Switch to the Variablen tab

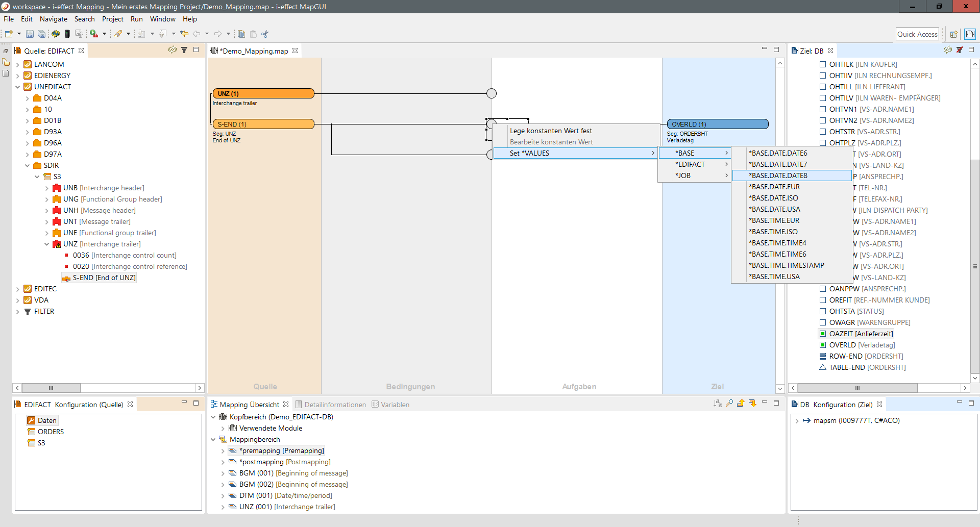pyautogui.click(x=395, y=405)
